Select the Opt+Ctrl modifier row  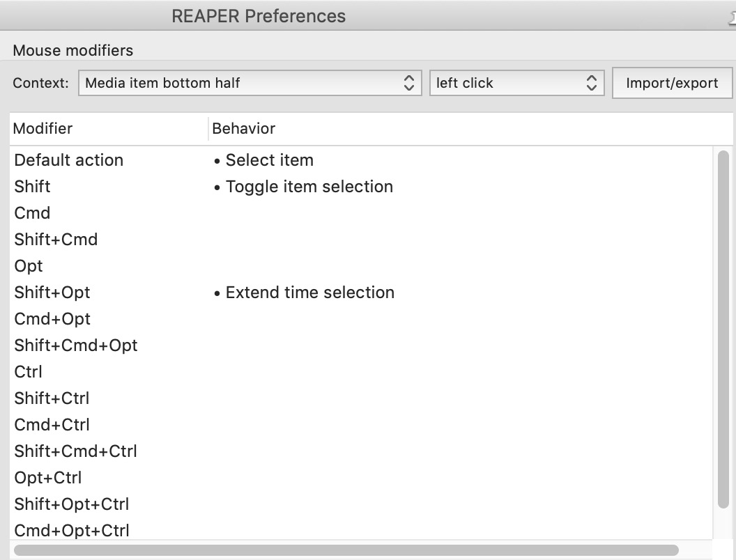click(360, 478)
